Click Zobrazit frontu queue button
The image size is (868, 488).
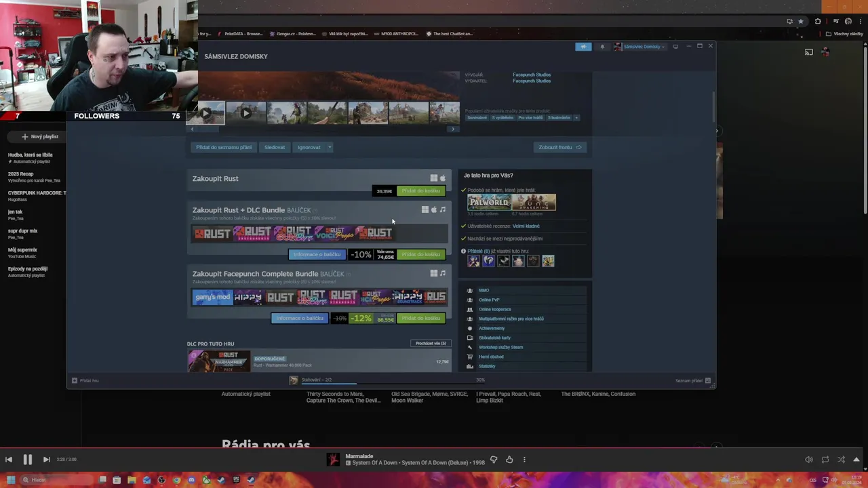click(x=559, y=147)
